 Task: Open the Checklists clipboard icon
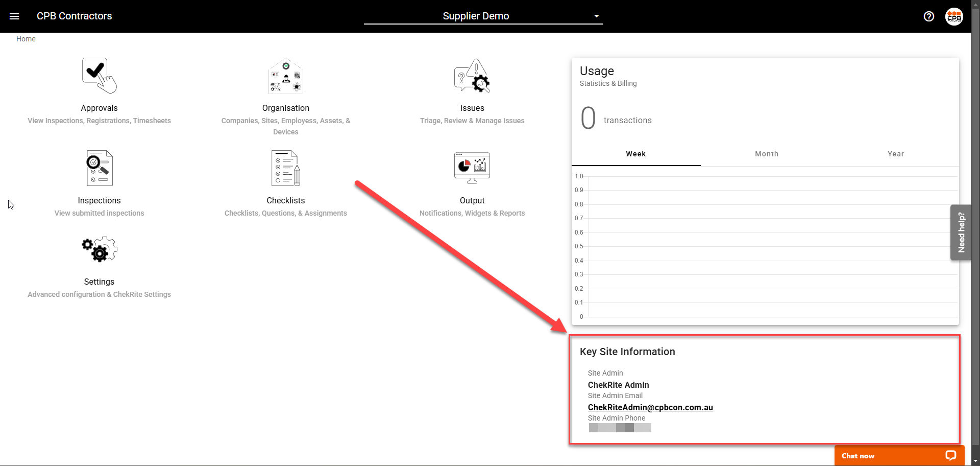286,168
